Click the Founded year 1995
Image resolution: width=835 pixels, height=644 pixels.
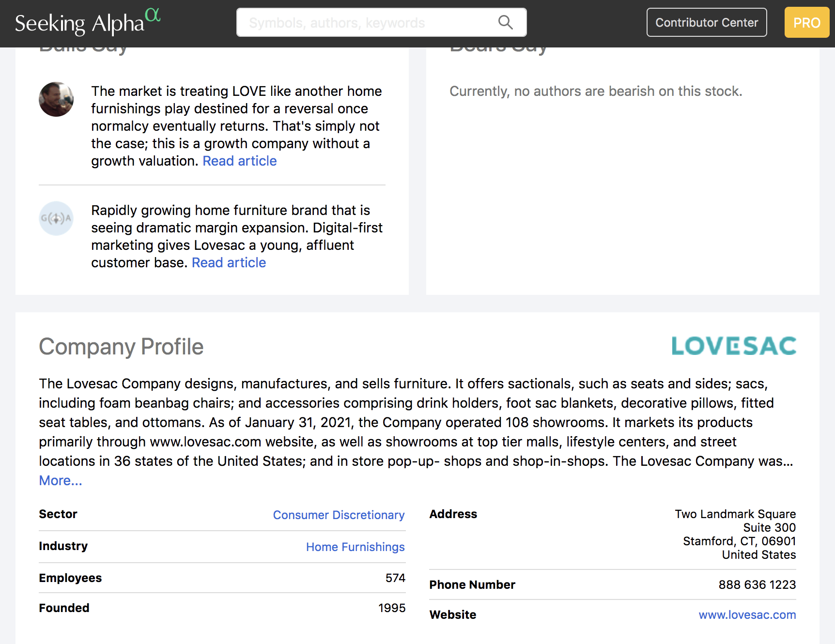pyautogui.click(x=391, y=608)
